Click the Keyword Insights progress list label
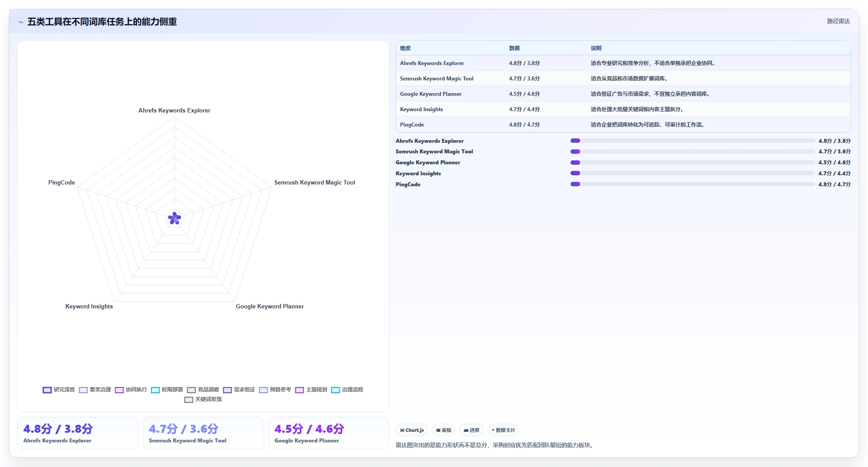 click(418, 174)
